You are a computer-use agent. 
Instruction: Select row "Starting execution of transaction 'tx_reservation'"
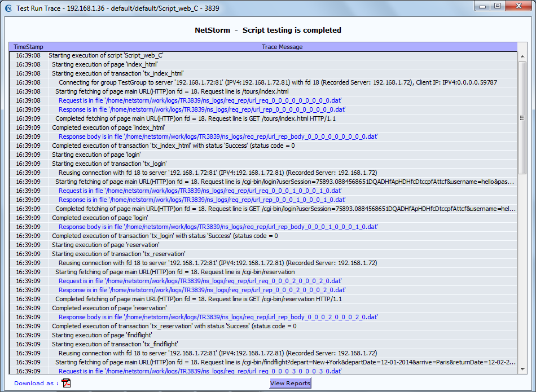tap(263, 254)
